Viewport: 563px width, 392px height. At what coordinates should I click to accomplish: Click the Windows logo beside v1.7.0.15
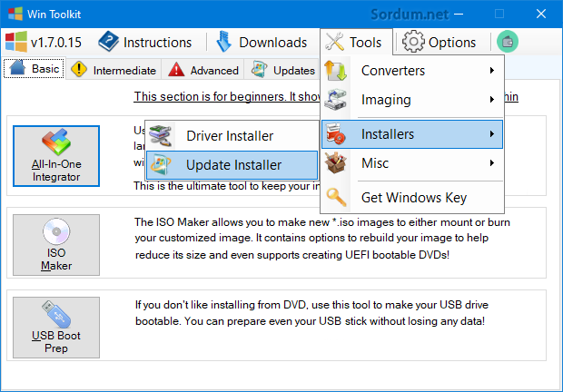[15, 42]
